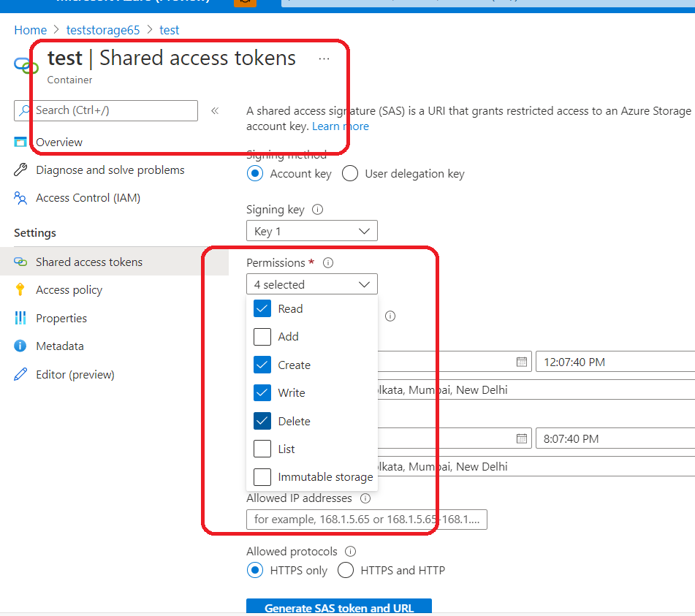Go to the test breadcrumb link
The width and height of the screenshot is (695, 616).
pos(170,30)
